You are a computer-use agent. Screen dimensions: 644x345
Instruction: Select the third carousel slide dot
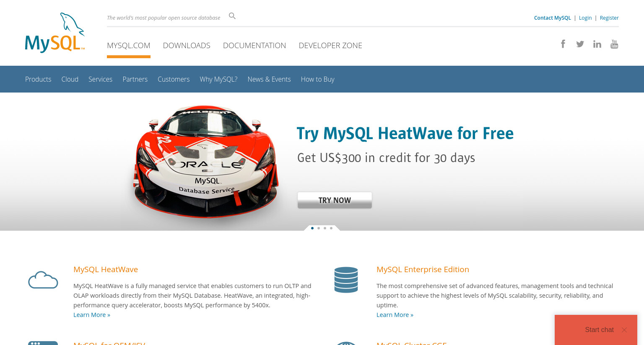[325, 228]
